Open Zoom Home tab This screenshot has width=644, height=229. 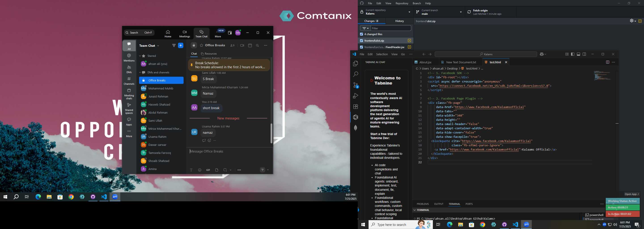coord(168,34)
